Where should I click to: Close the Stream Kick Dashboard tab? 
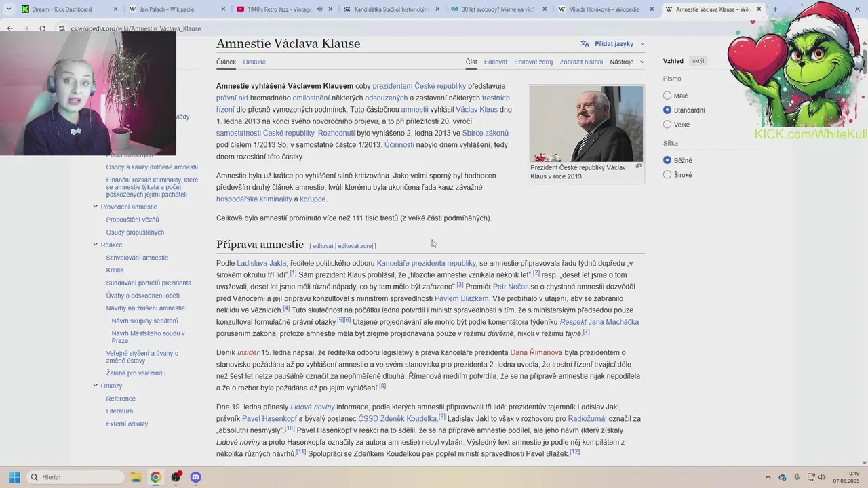[115, 9]
